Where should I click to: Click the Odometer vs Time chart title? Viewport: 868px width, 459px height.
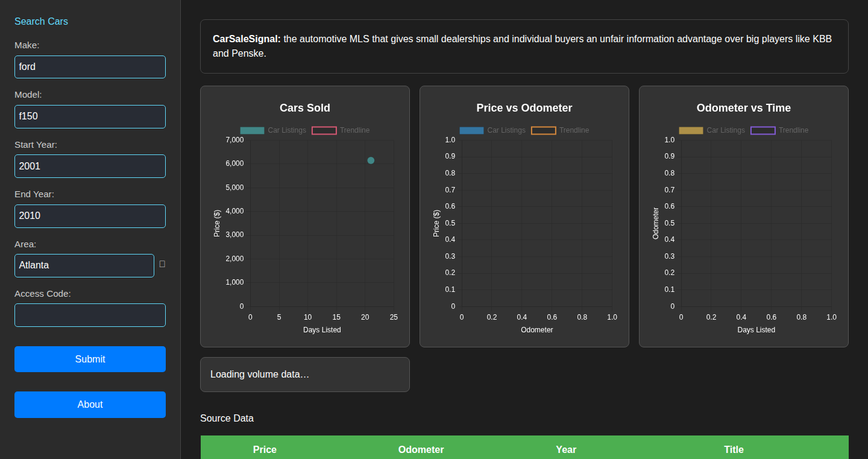tap(744, 108)
